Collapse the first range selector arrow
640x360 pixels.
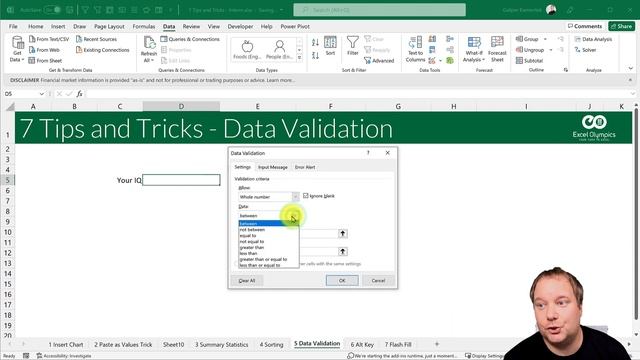coord(343,233)
